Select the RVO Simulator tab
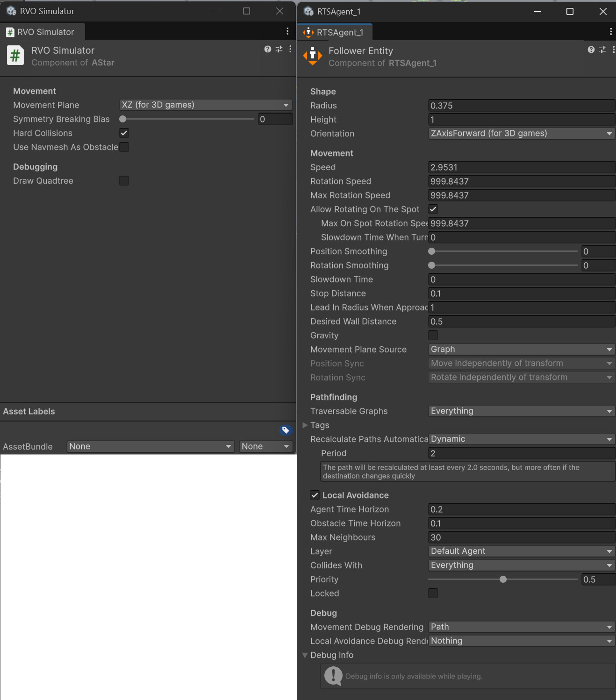The height and width of the screenshot is (700, 616). (x=42, y=32)
